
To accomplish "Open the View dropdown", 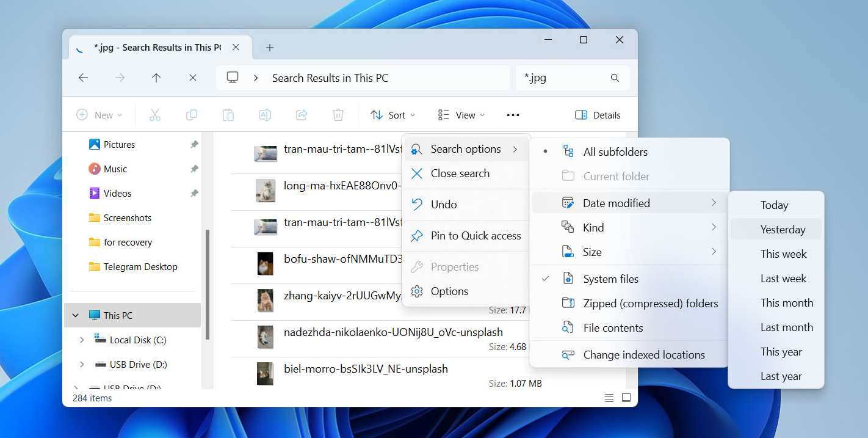I will [461, 115].
